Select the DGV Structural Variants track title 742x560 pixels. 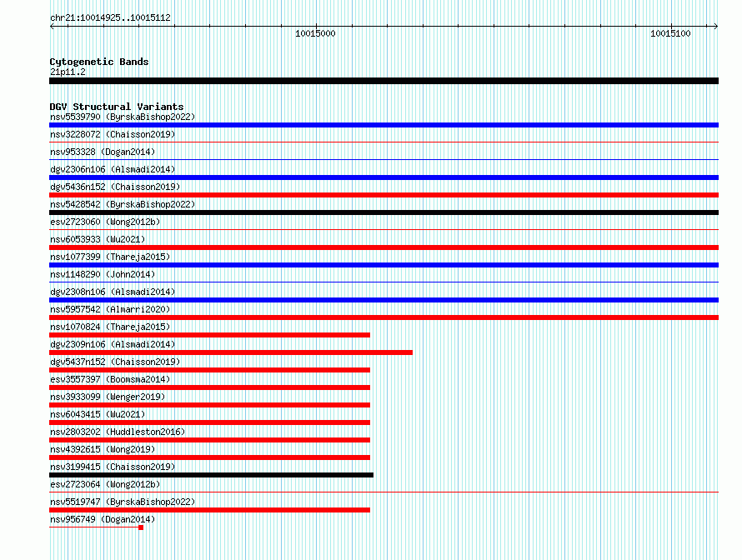click(x=117, y=107)
